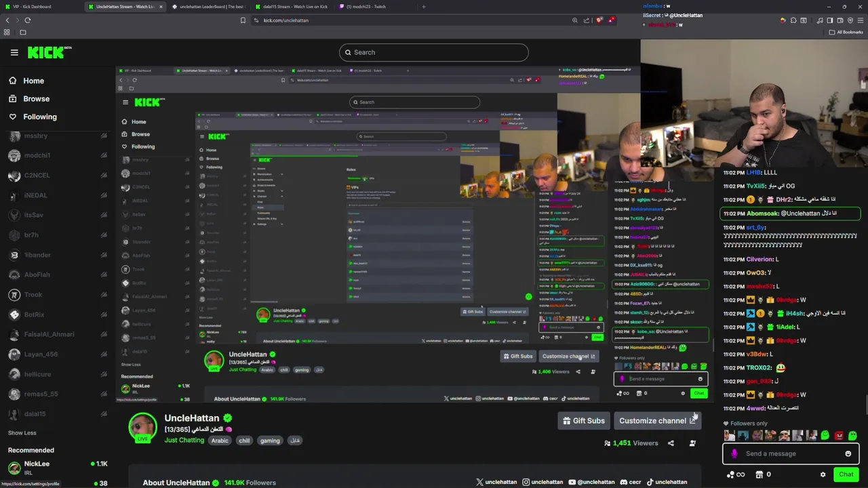The height and width of the screenshot is (488, 868).
Task: Select the green smiling blob emote
Action: click(x=825, y=436)
